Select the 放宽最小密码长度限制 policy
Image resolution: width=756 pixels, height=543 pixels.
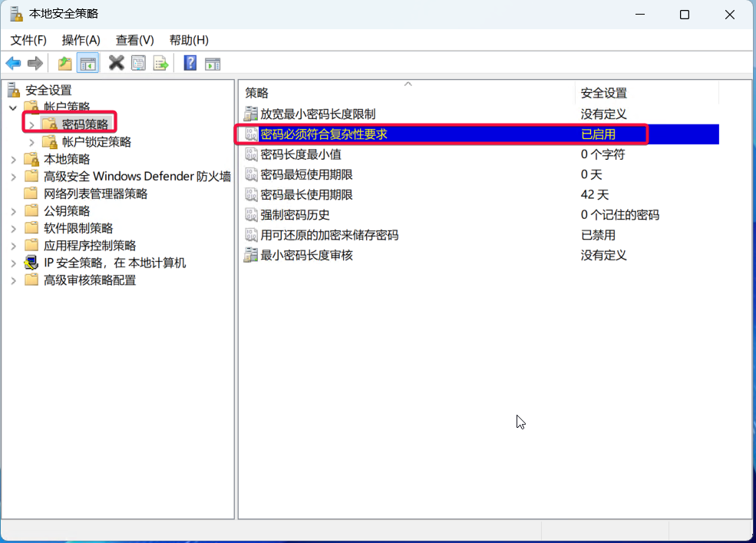tap(318, 114)
